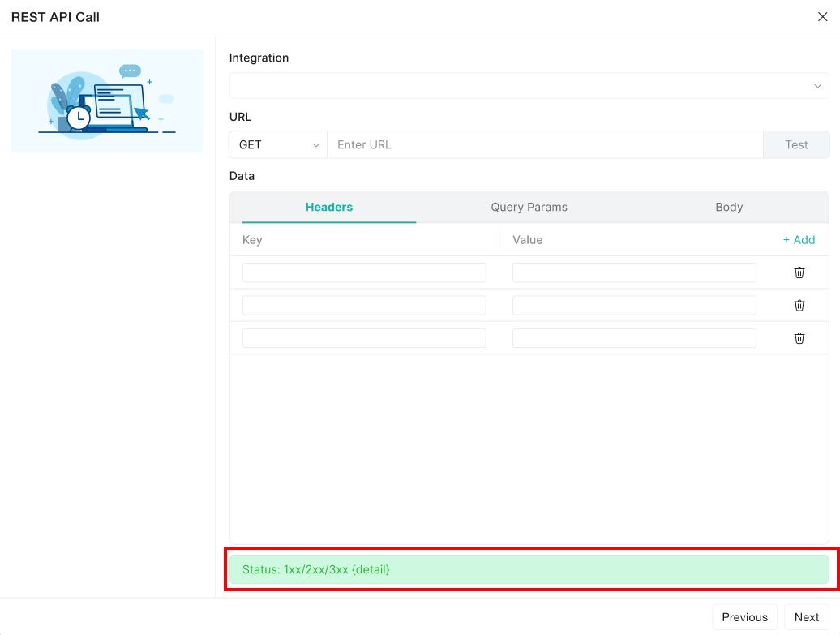
Task: Delete the first header row
Action: (x=799, y=272)
